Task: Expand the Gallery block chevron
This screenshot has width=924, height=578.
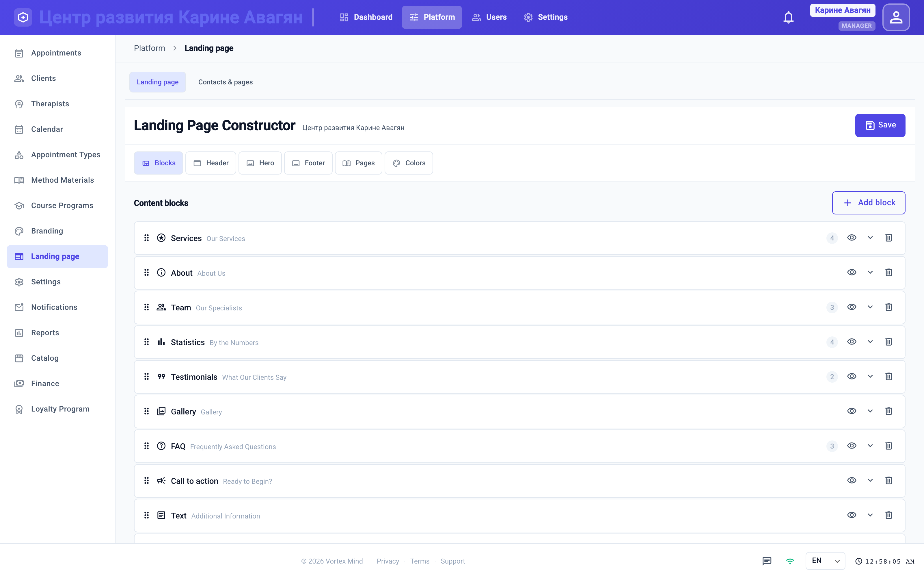Action: 870,411
